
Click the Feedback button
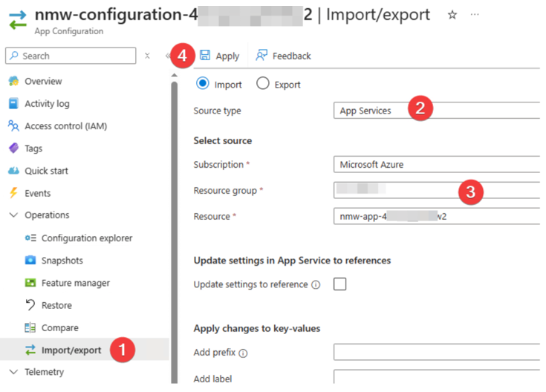[x=283, y=56]
